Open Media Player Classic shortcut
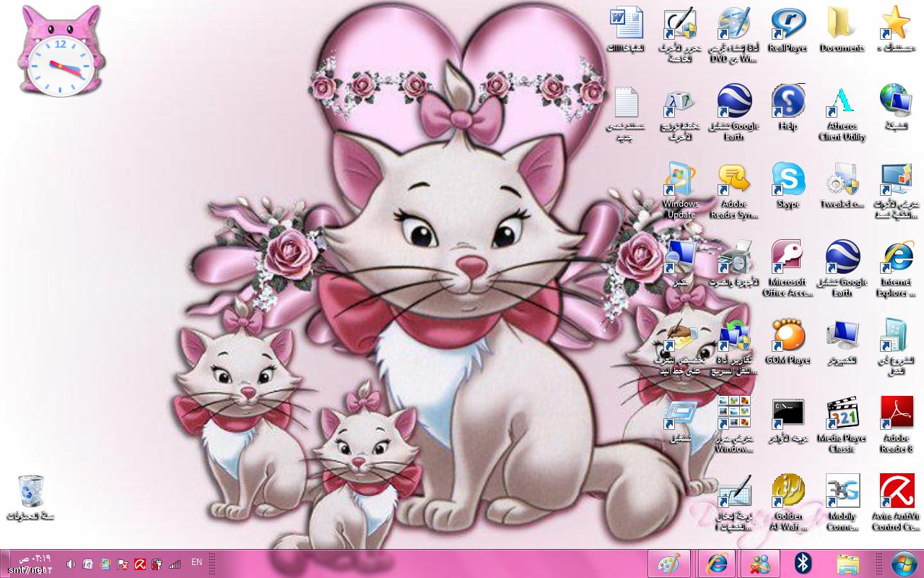Viewport: 924px width, 578px height. [x=842, y=425]
